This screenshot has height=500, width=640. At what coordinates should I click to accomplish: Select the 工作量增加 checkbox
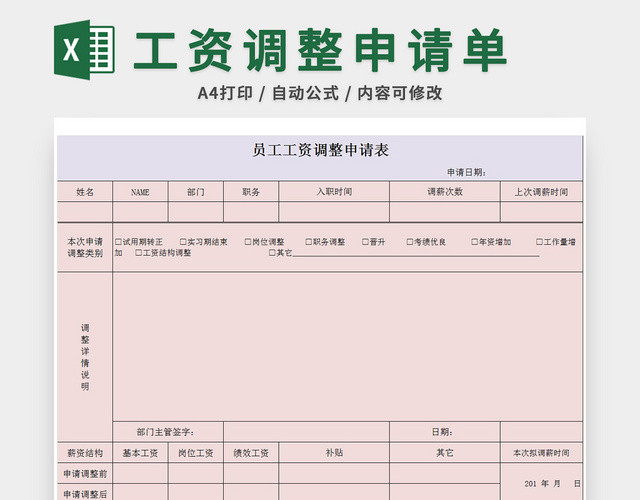pos(539,242)
